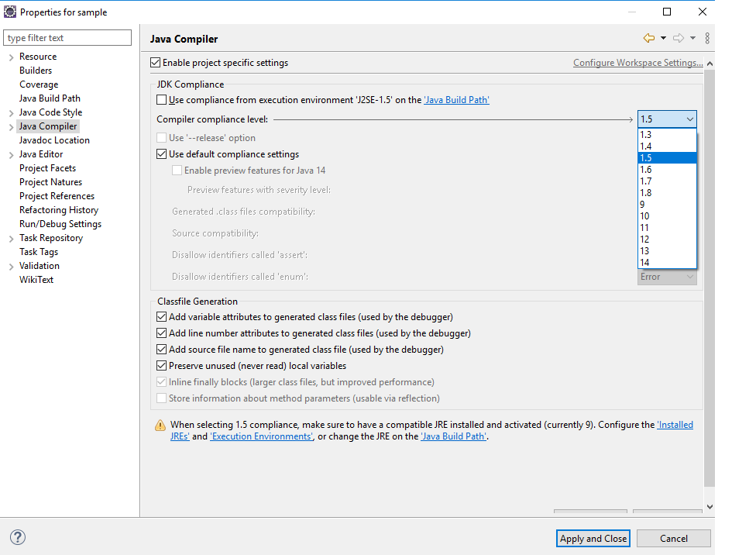This screenshot has height=555, width=756.
Task: Click the vertical scrollbar of settings page
Action: point(710,271)
